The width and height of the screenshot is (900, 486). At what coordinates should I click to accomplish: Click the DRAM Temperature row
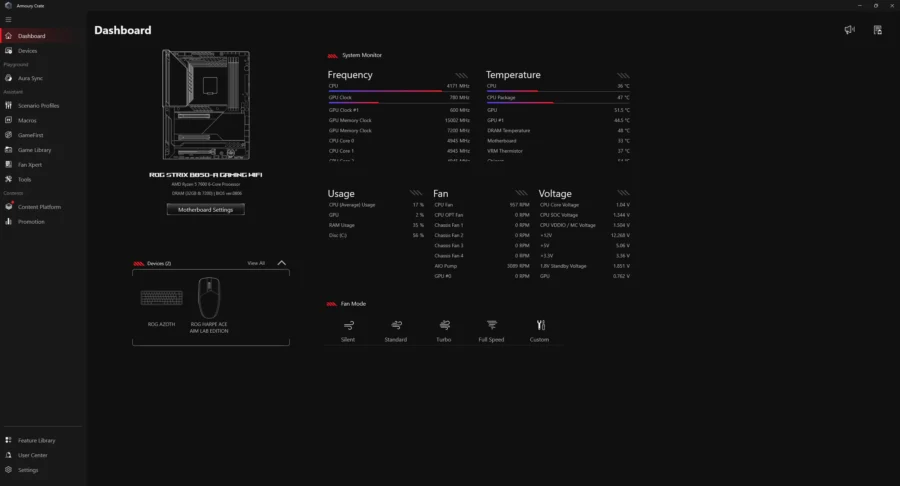point(558,131)
